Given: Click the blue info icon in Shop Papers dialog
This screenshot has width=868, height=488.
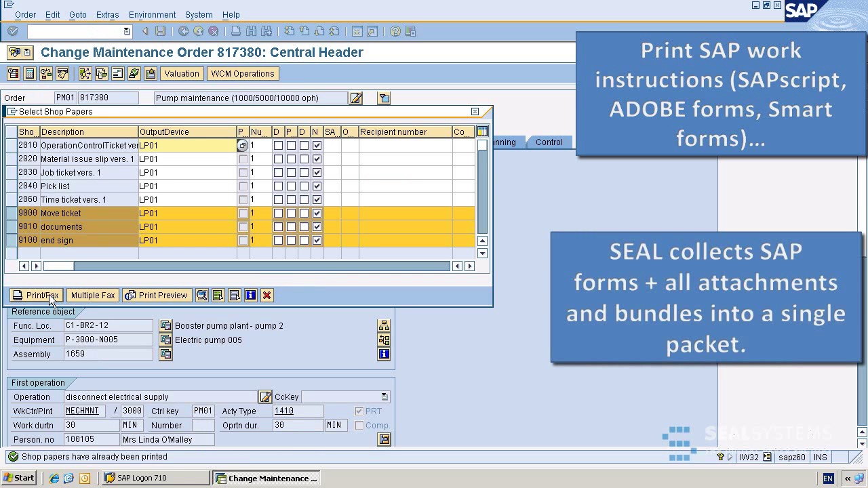Looking at the screenshot, I should [250, 296].
